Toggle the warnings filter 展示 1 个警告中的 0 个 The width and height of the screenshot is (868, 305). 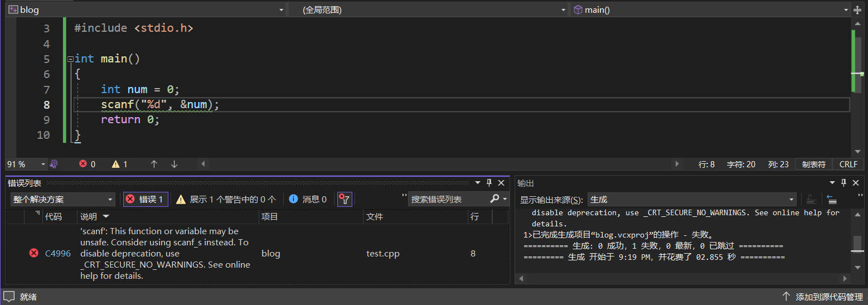click(x=226, y=199)
